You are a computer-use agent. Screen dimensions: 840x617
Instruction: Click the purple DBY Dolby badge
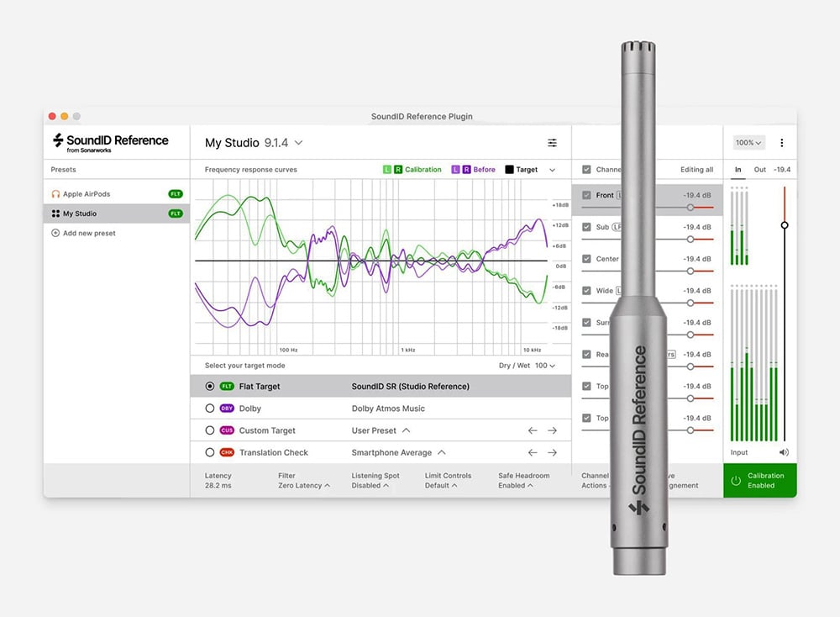click(x=227, y=409)
